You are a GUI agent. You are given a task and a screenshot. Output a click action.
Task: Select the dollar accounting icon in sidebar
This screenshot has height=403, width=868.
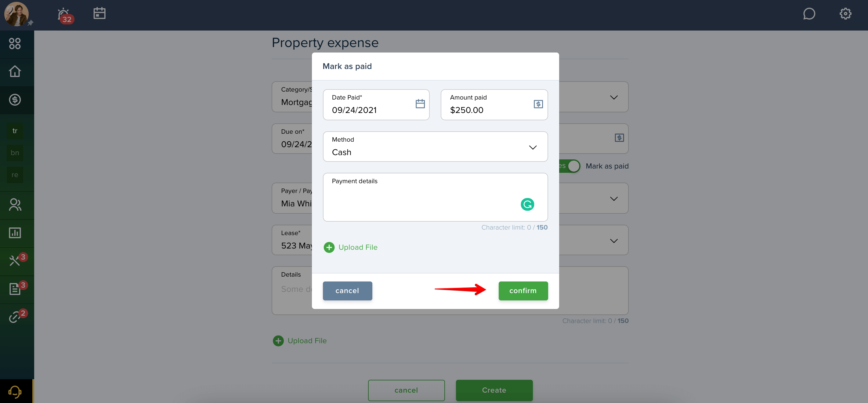tap(15, 100)
